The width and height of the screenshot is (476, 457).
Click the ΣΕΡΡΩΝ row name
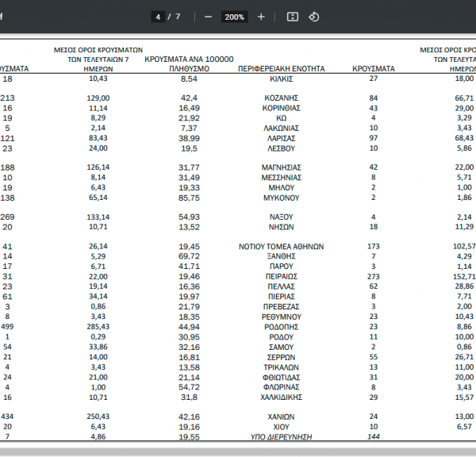point(282,357)
